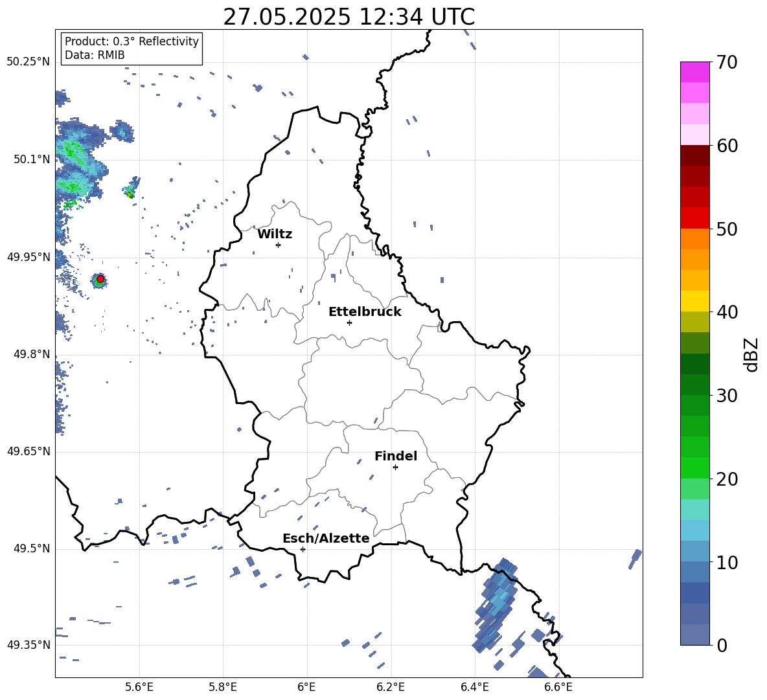This screenshot has height=700, width=767.
Task: Click the 6.4°E longitude label
Action: pos(474,687)
